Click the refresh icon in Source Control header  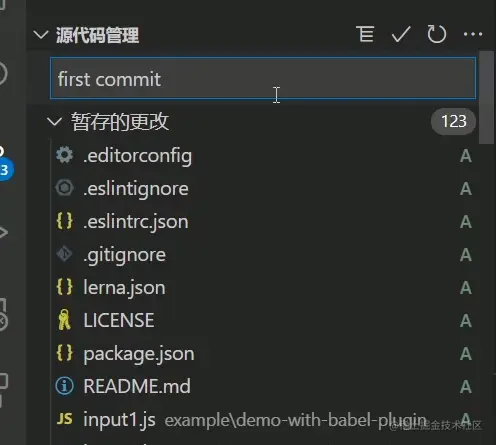(436, 34)
